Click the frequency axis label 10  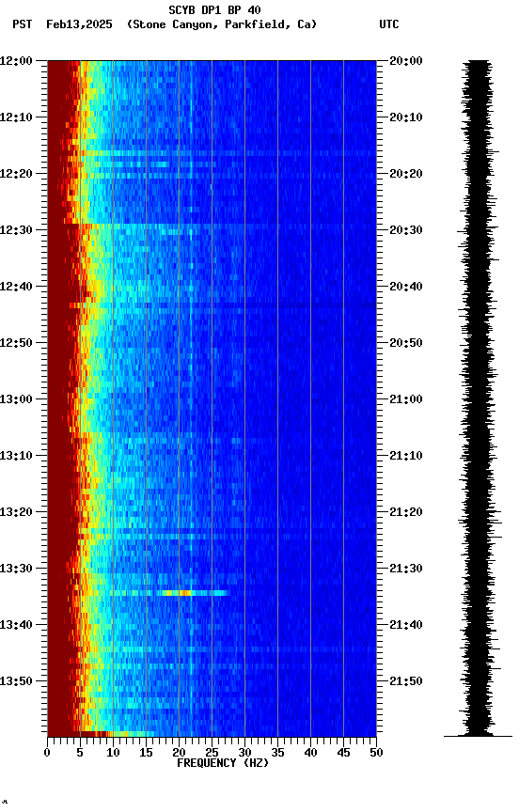coord(113,753)
